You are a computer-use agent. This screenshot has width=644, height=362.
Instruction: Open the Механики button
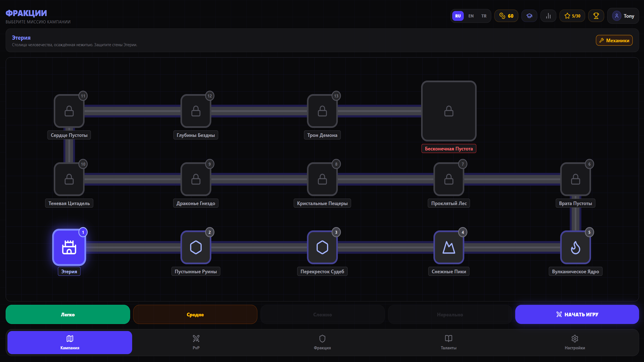(x=614, y=40)
